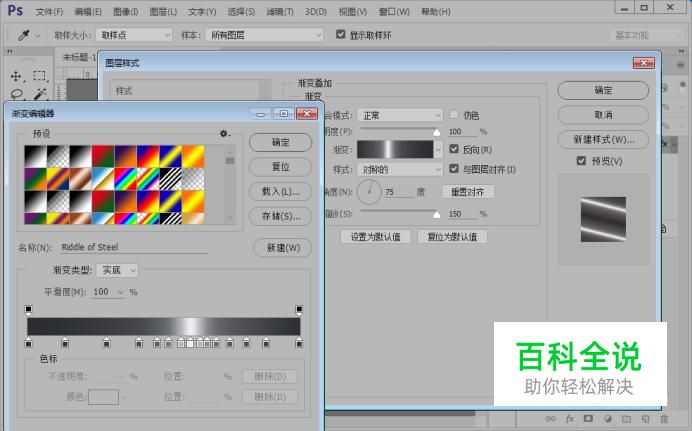Viewport: 692px width, 431px height.
Task: Select the brightest white color stop
Action: coord(190,342)
